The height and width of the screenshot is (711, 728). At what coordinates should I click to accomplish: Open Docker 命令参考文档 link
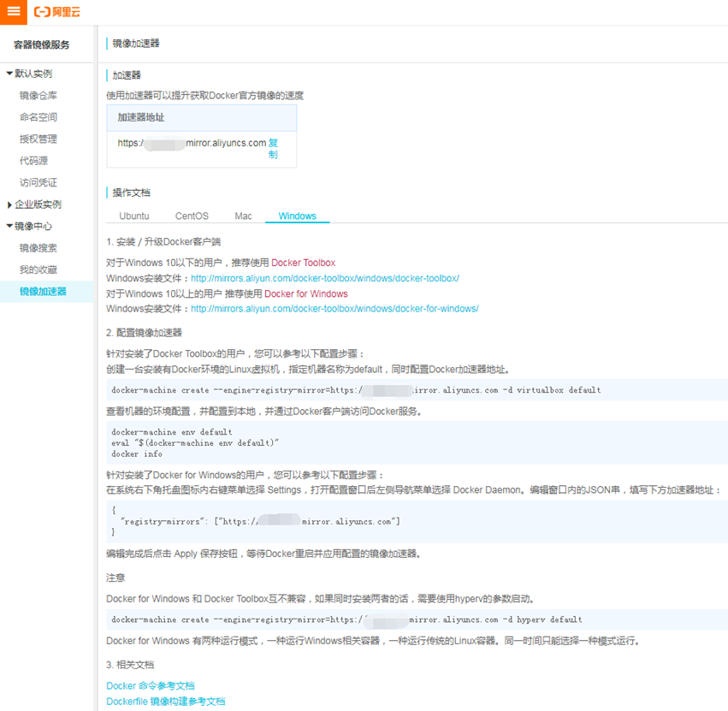(151, 686)
